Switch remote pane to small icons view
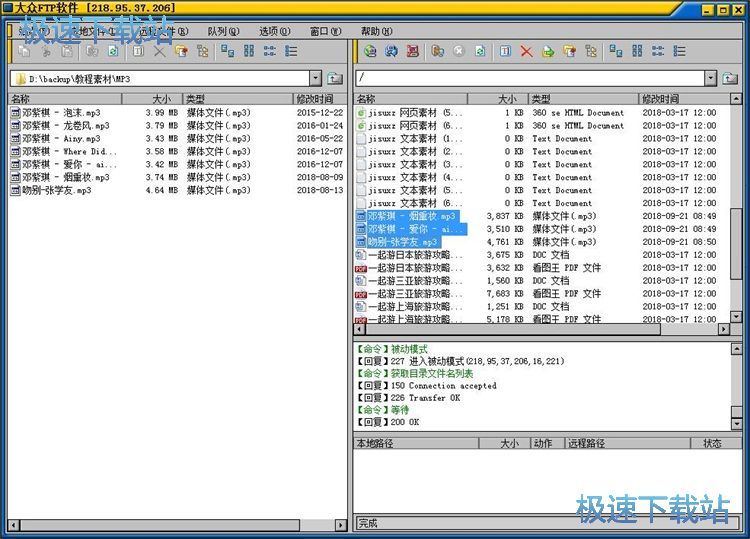The height and width of the screenshot is (539, 750). (638, 51)
